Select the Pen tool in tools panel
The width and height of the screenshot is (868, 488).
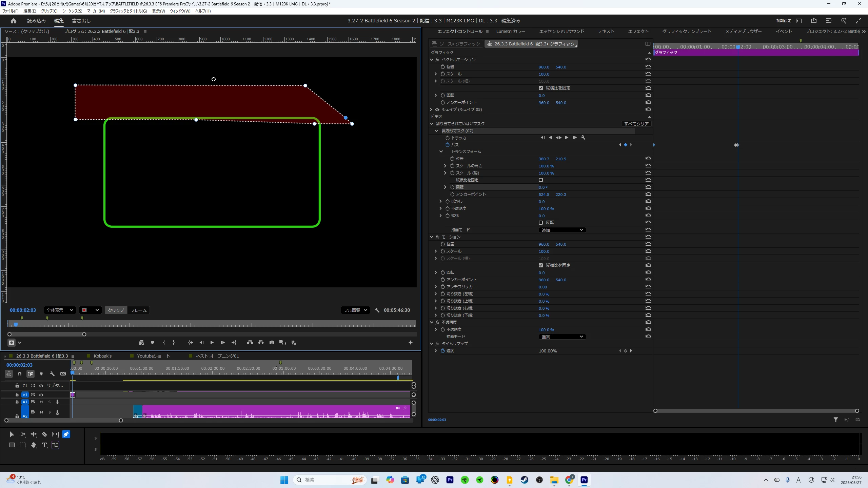[x=66, y=434]
